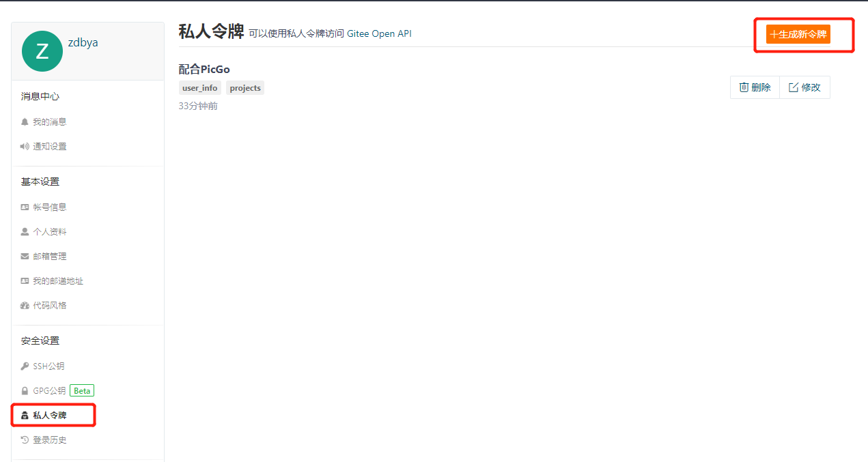868x462 pixels.
Task: Click the address card icon beside 我的邮递地址
Action: [25, 280]
